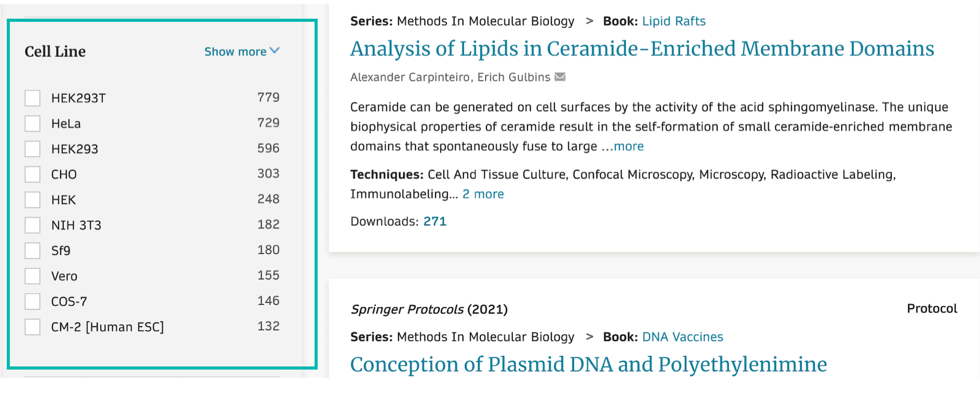980x395 pixels.
Task: Tick the Sf9 cell line checkbox
Action: (x=33, y=251)
